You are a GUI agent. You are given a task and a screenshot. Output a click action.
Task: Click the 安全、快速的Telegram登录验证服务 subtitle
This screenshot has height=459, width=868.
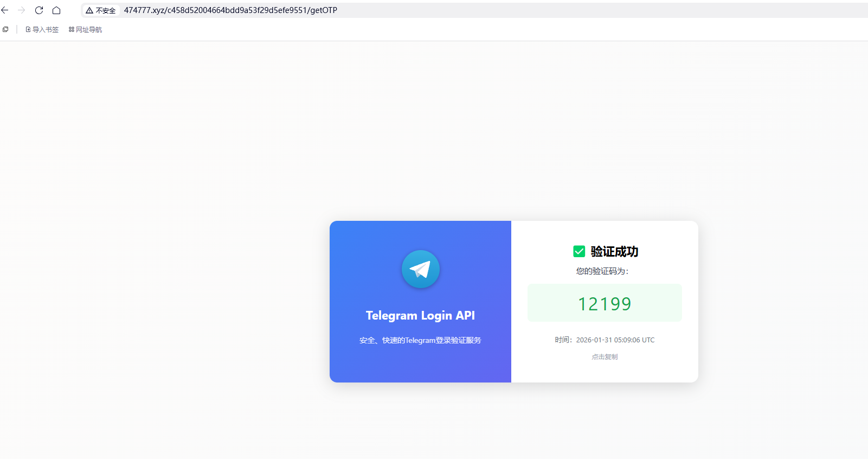click(x=420, y=340)
